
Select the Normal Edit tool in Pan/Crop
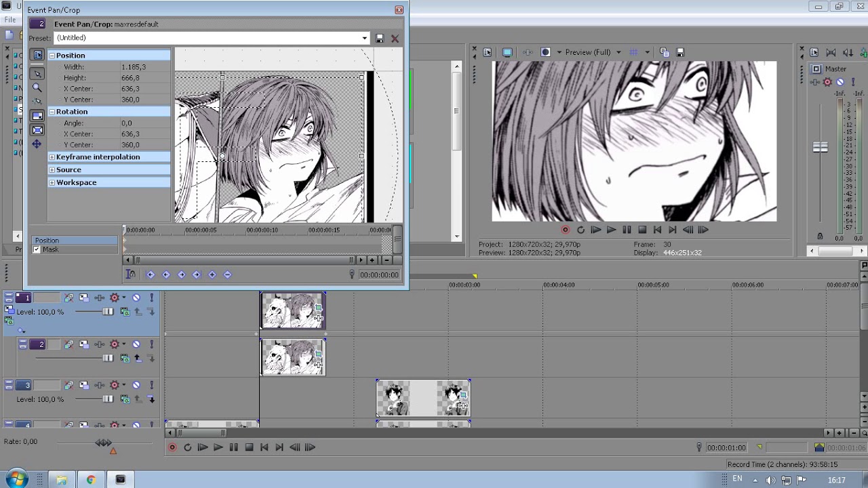(37, 73)
